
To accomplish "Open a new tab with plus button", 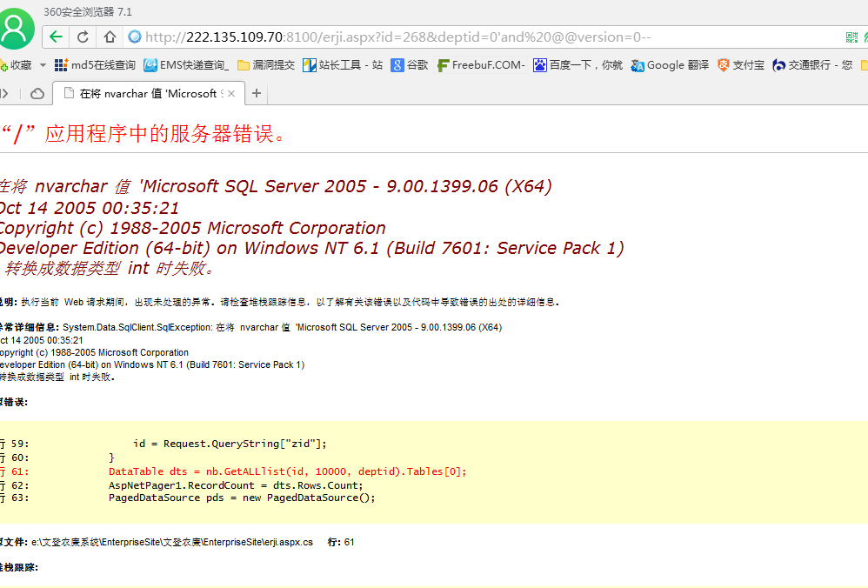I will 257,94.
